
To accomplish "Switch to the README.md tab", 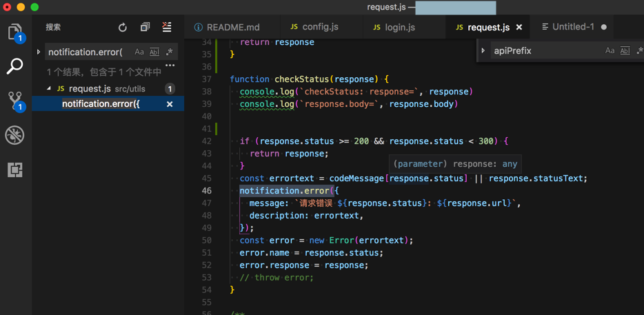I will coord(233,28).
